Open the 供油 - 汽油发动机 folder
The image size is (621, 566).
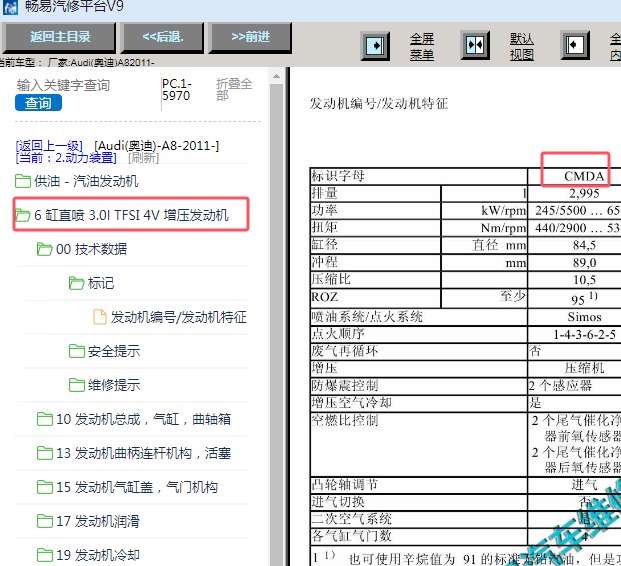click(x=86, y=181)
